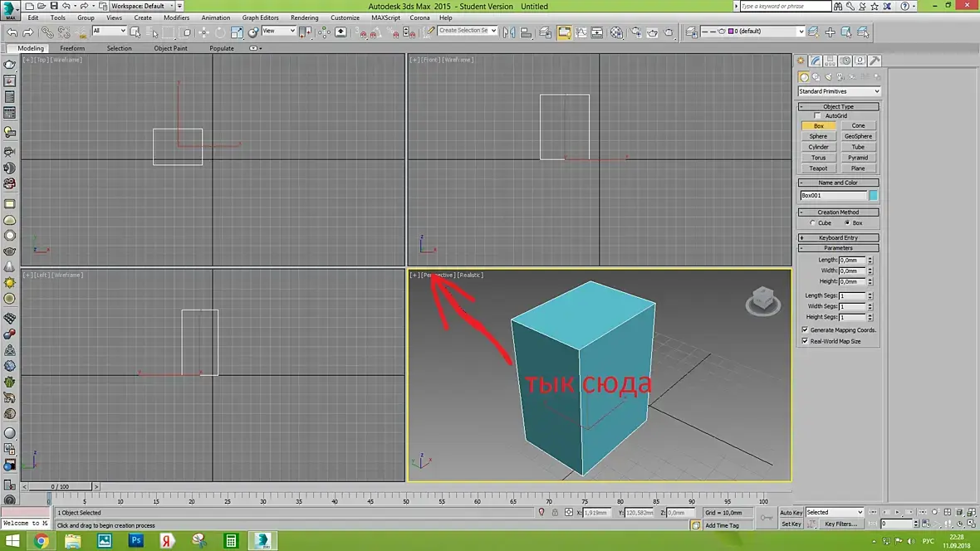
Task: Click the Mirror tool in main toolbar
Action: click(x=508, y=32)
